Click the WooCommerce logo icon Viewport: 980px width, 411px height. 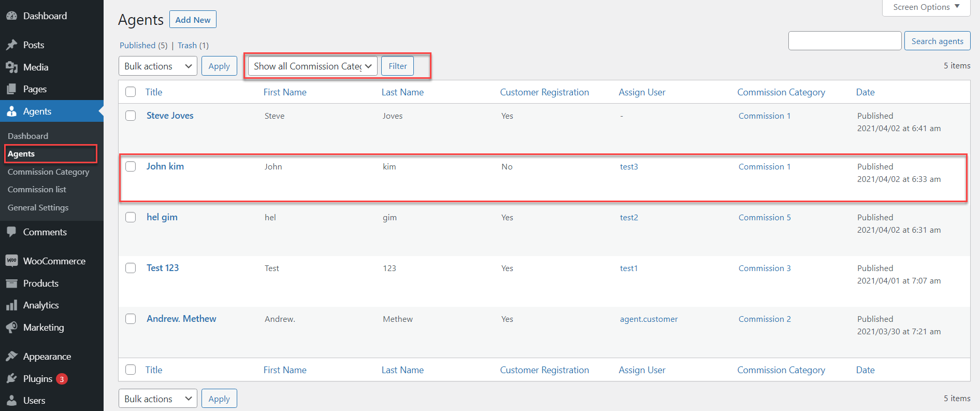click(11, 261)
